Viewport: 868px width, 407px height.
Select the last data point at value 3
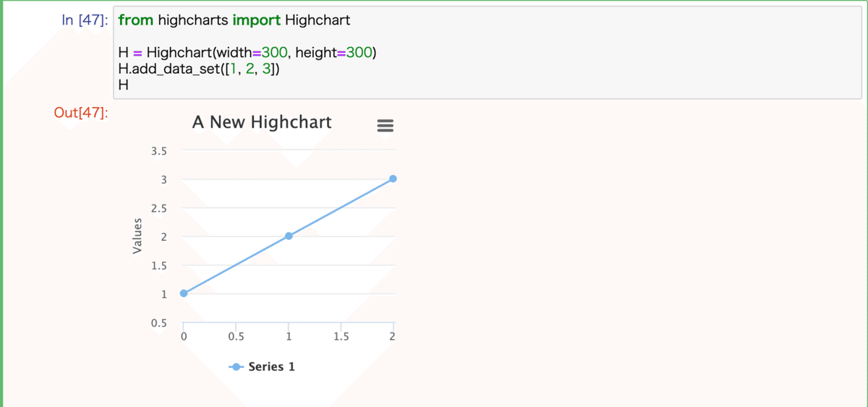tap(393, 179)
